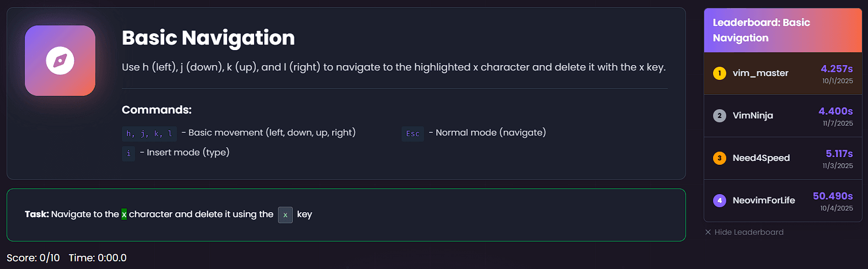Click the i insert mode key badge

128,153
